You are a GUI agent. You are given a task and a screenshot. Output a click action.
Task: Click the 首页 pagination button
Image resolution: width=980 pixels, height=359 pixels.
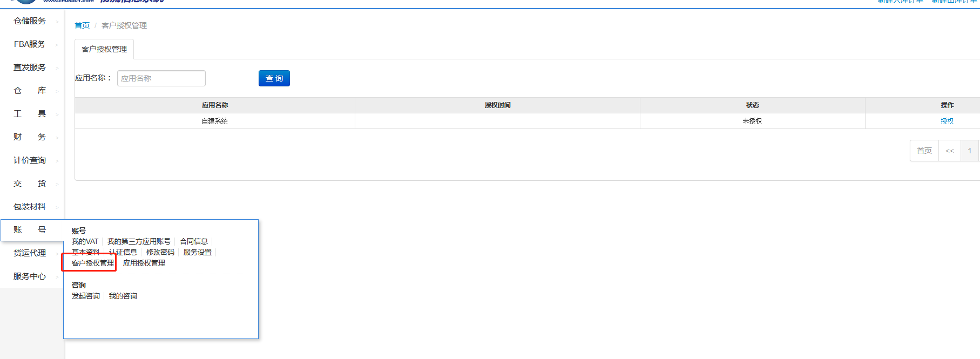[924, 151]
